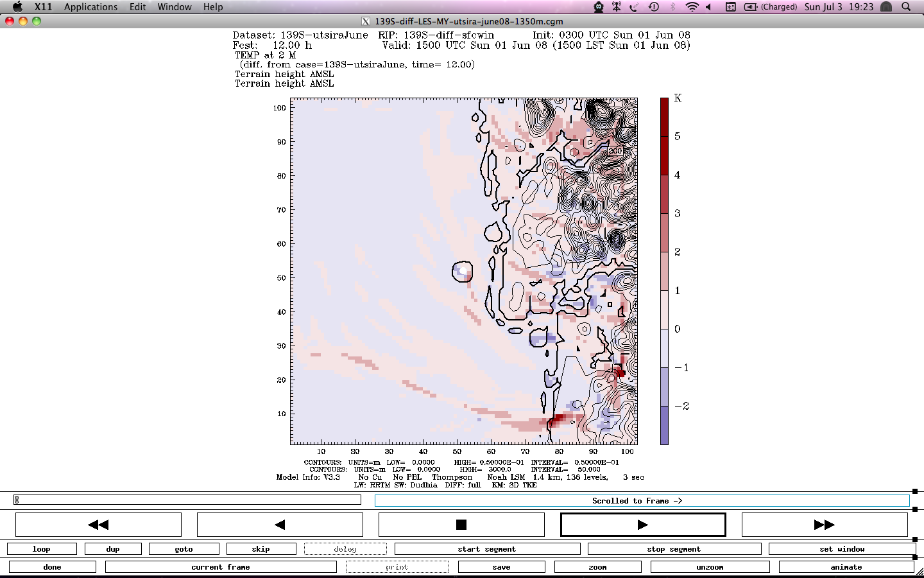Click the set window button
Viewport: 924px width, 578px height.
[x=842, y=549]
